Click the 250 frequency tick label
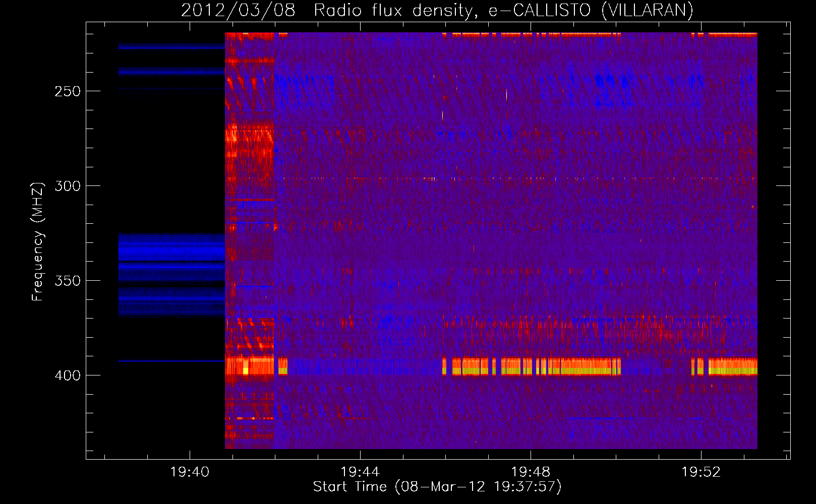The image size is (816, 504). pos(68,91)
